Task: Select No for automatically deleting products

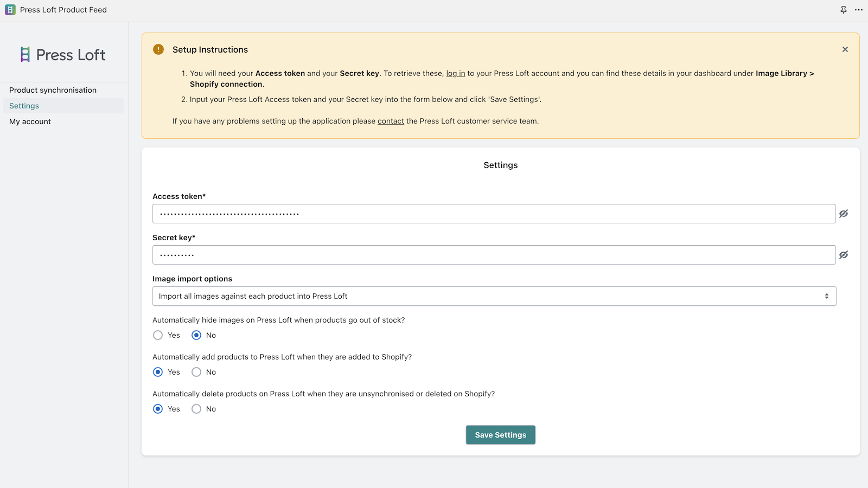Action: click(x=196, y=409)
